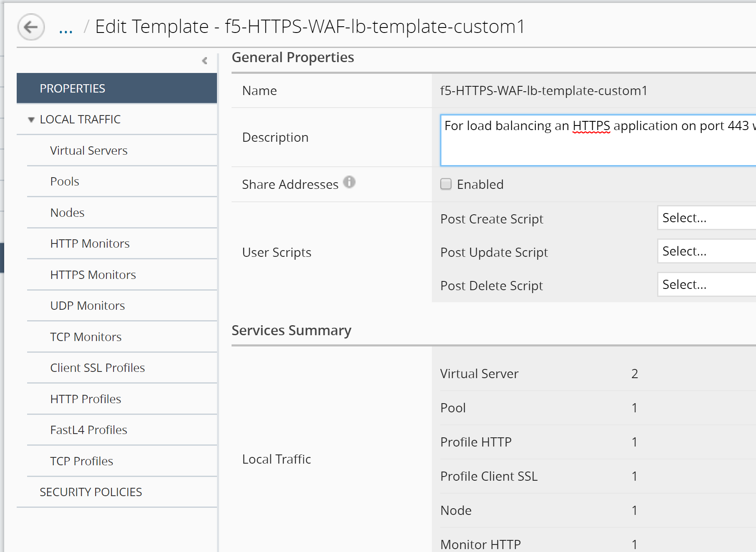Open HTTP Monitors section
Image resolution: width=756 pixels, height=552 pixels.
(122, 243)
